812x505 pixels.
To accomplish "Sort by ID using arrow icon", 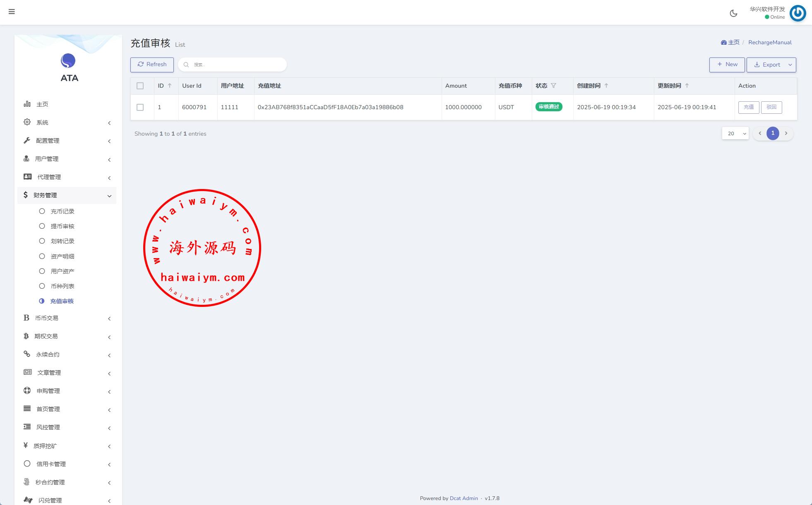I will coord(170,86).
